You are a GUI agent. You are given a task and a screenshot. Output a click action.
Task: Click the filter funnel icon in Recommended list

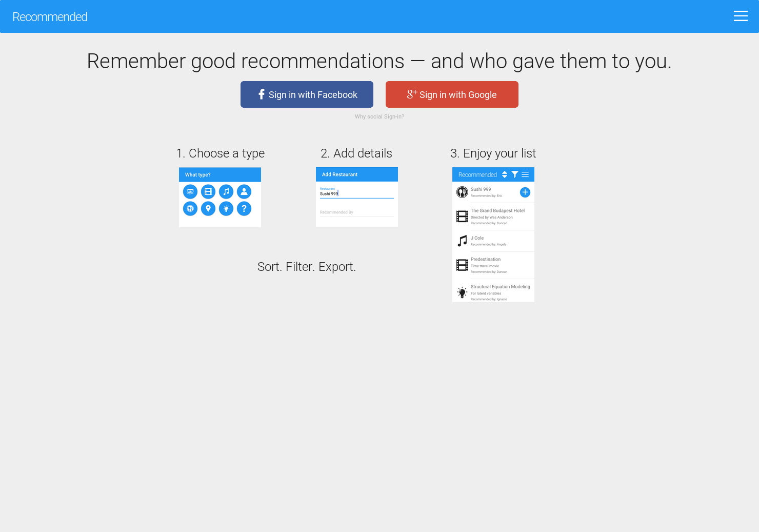(x=515, y=174)
